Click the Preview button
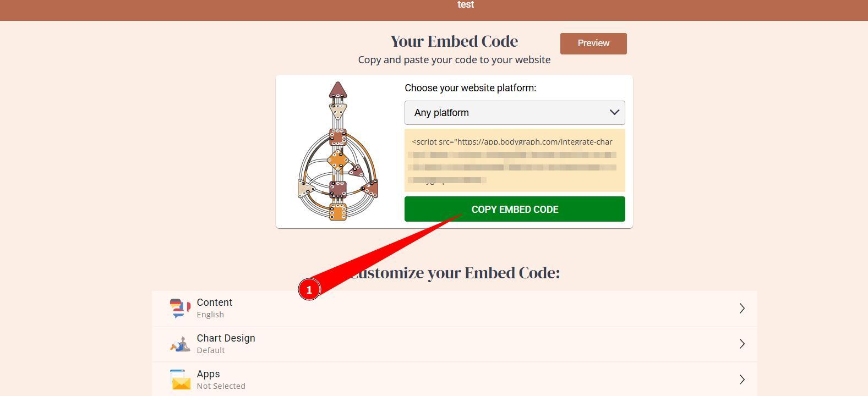 [593, 43]
